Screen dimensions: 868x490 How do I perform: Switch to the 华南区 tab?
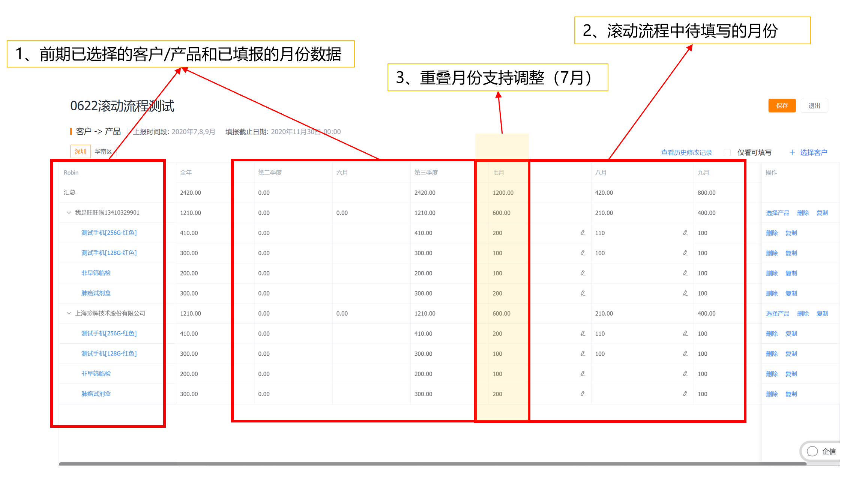103,152
